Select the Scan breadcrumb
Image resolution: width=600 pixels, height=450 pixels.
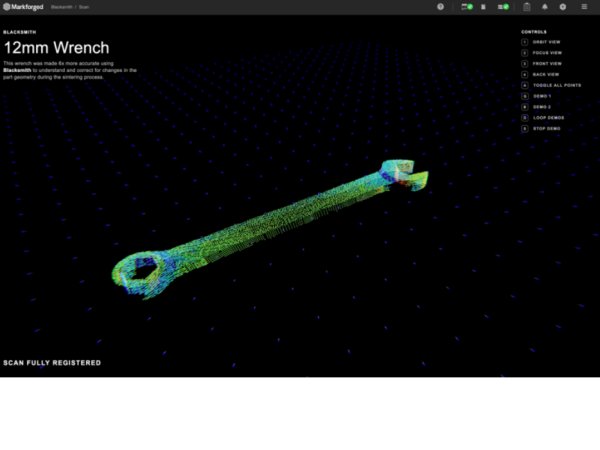coord(84,7)
